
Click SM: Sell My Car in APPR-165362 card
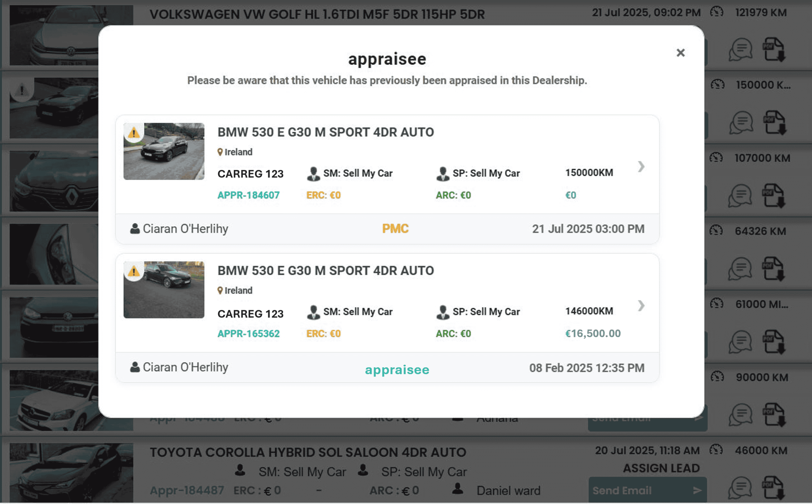coord(350,312)
